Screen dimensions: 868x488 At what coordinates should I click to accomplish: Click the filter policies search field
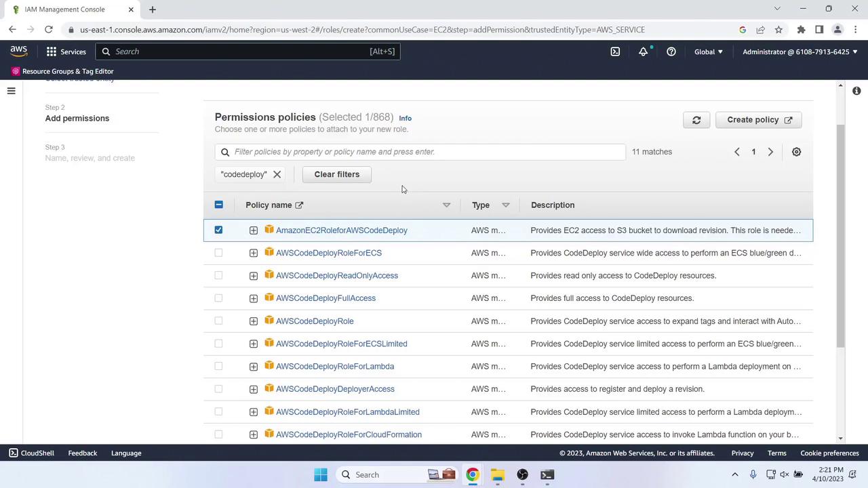[420, 152]
